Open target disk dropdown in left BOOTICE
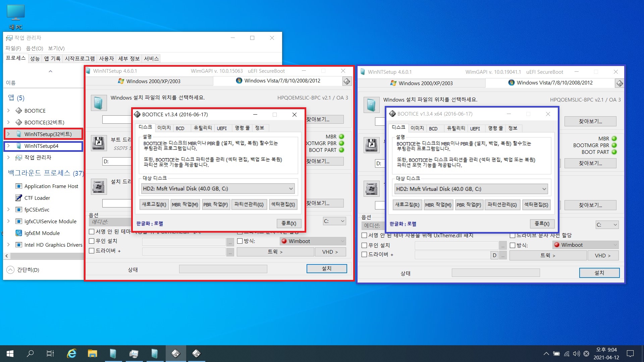Image resolution: width=644 pixels, height=362 pixels. pyautogui.click(x=218, y=189)
